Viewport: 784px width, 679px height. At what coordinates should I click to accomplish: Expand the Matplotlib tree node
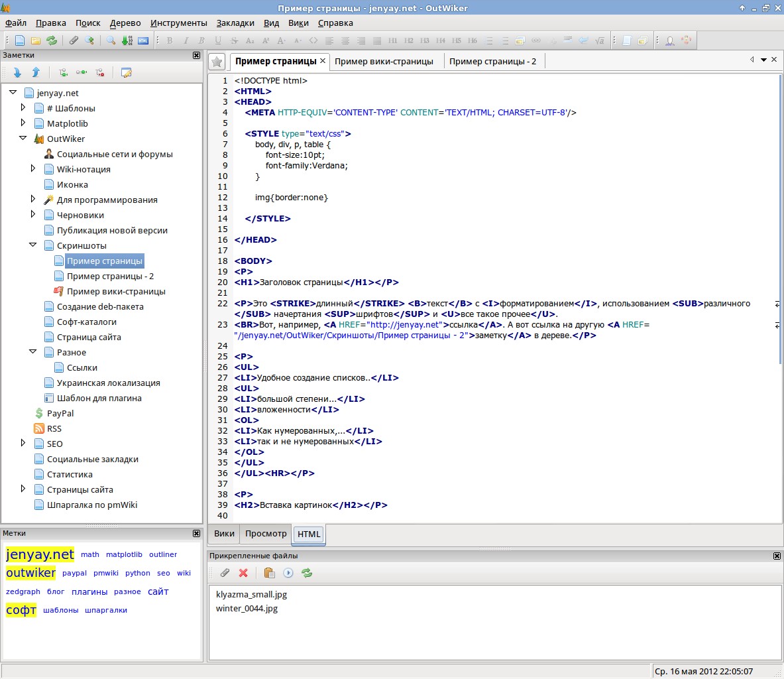point(23,123)
